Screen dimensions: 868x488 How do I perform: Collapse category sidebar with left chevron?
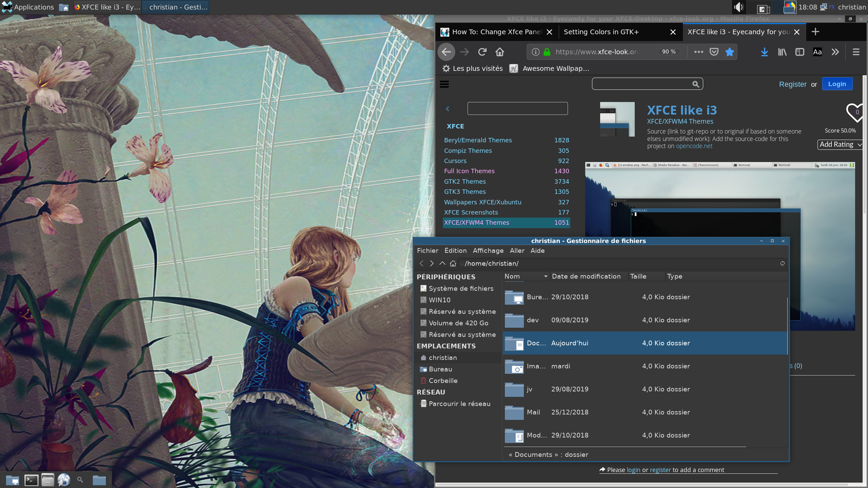[x=448, y=108]
